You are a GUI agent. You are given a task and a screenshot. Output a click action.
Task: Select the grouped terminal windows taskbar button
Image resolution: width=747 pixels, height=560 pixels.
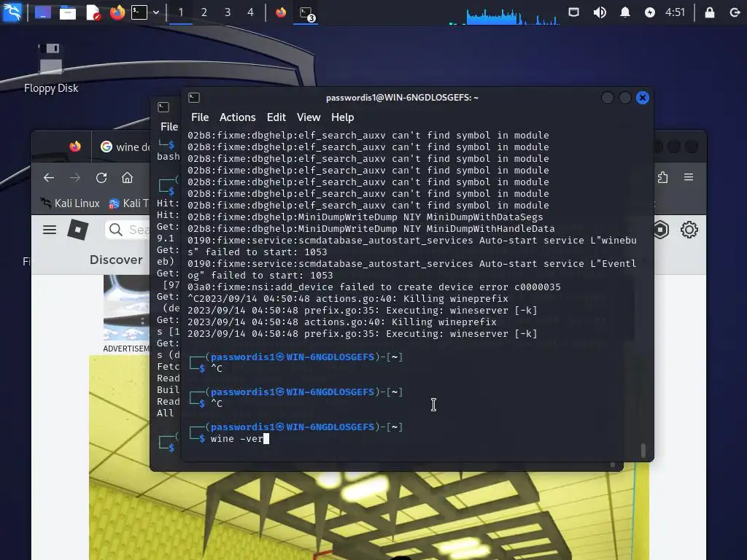point(306,13)
